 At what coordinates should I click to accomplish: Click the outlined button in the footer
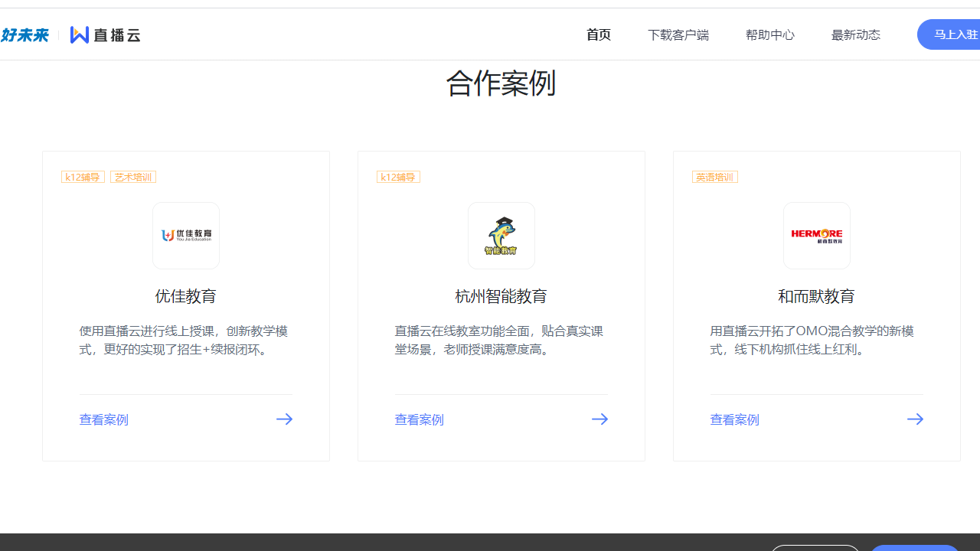(815, 548)
